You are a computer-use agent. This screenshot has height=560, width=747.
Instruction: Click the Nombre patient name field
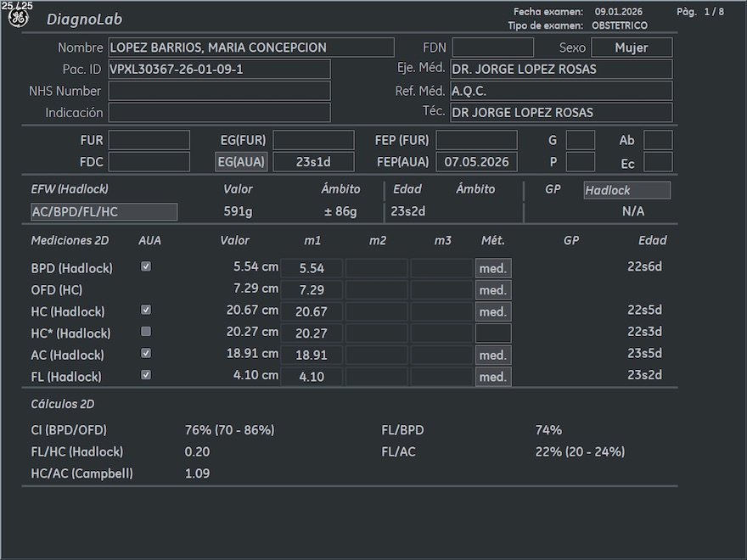pyautogui.click(x=251, y=48)
